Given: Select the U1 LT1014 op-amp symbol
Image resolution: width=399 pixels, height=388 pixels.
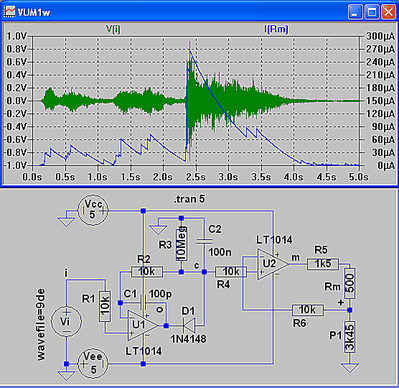Looking at the screenshot, I should click(x=142, y=326).
